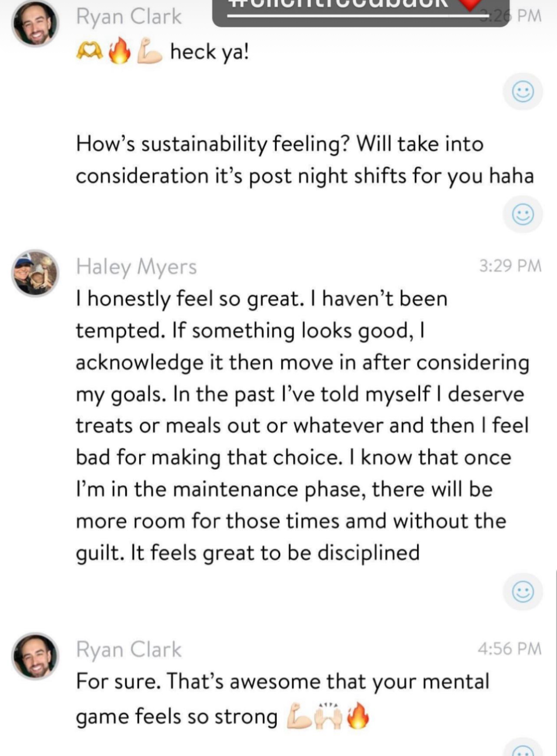Click the 4:56 PM timestamp
The height and width of the screenshot is (756, 557).
pyautogui.click(x=509, y=649)
